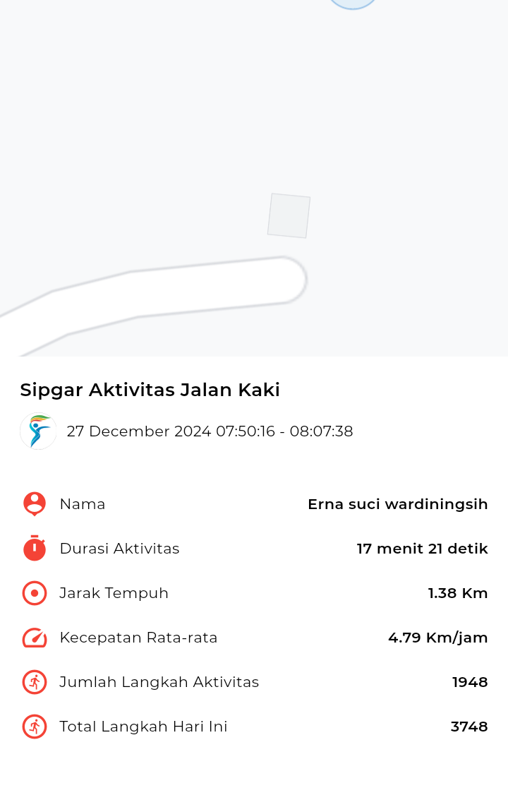
Task: Click the Durasi Aktivitas label
Action: (119, 549)
